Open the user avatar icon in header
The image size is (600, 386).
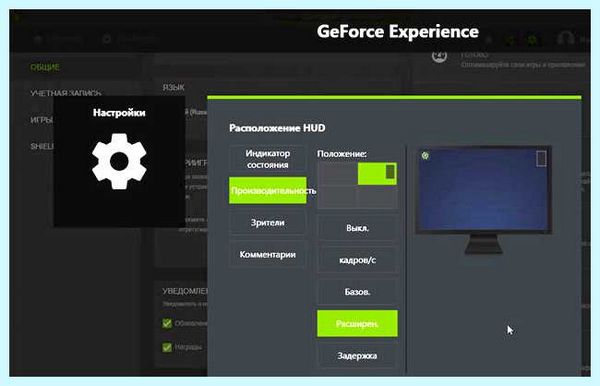tap(566, 39)
